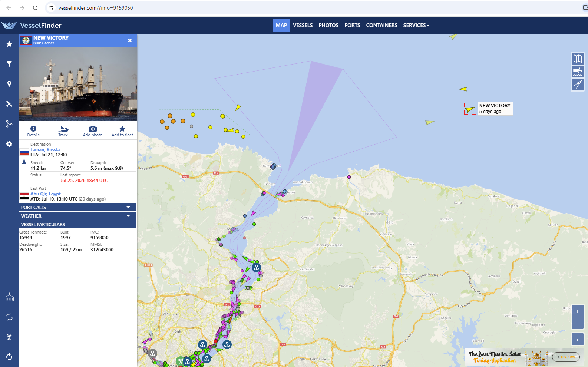Click the NEW VICTORY vessel marker on map
588x367 pixels.
pos(470,109)
